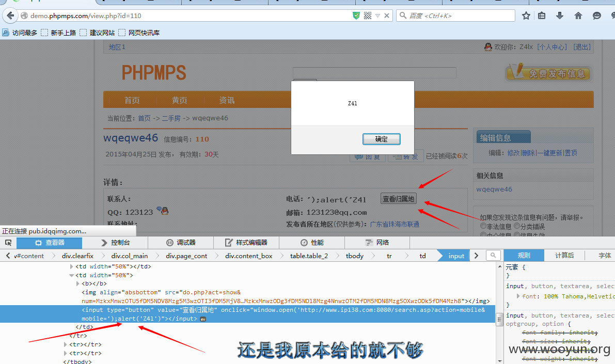The height and width of the screenshot is (364, 615).
Task: Open the 新手上路 bookmark
Action: pyautogui.click(x=58, y=33)
